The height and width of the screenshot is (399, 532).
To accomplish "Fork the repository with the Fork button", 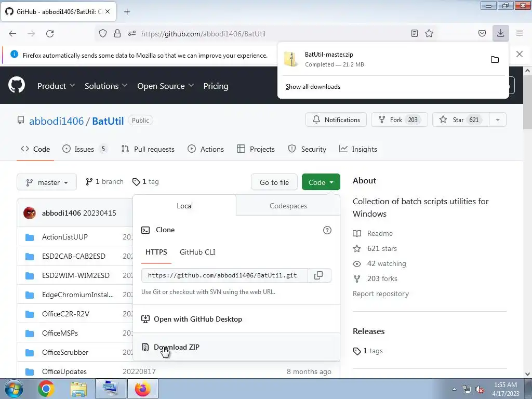I will [x=400, y=120].
